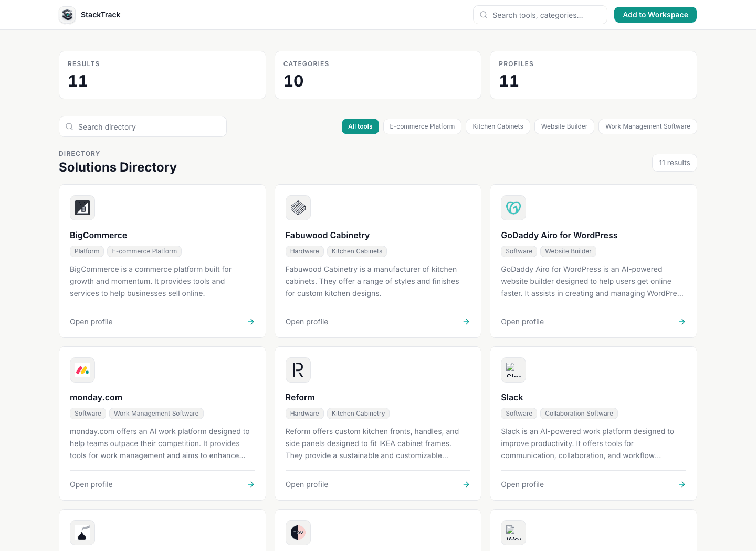Click the GoDaddy Airo Open profile arrow
The image size is (756, 551).
tap(682, 322)
